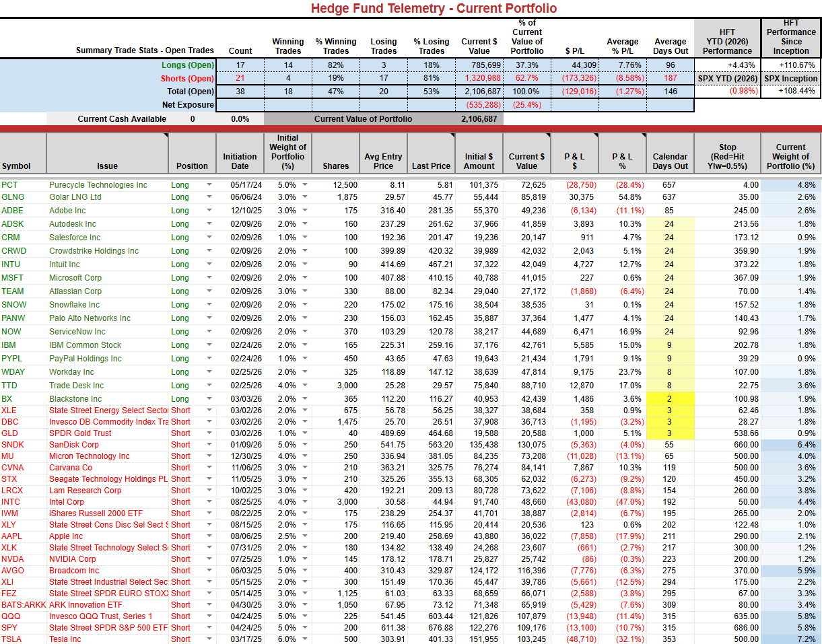
Task: Expand Initial Weight dropdown for AVGO
Action: 305,571
